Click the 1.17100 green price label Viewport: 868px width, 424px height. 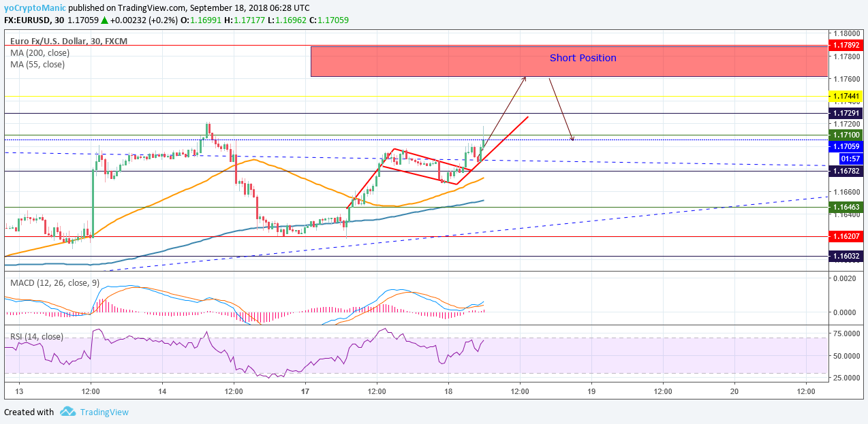tap(845, 135)
